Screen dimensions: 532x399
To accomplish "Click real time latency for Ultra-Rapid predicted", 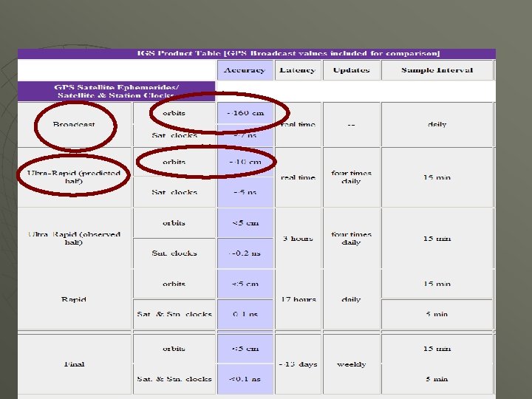I will [x=298, y=177].
